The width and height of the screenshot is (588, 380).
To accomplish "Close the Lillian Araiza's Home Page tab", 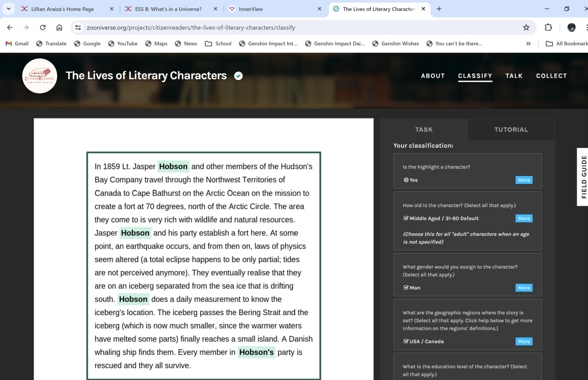I will pyautogui.click(x=112, y=9).
